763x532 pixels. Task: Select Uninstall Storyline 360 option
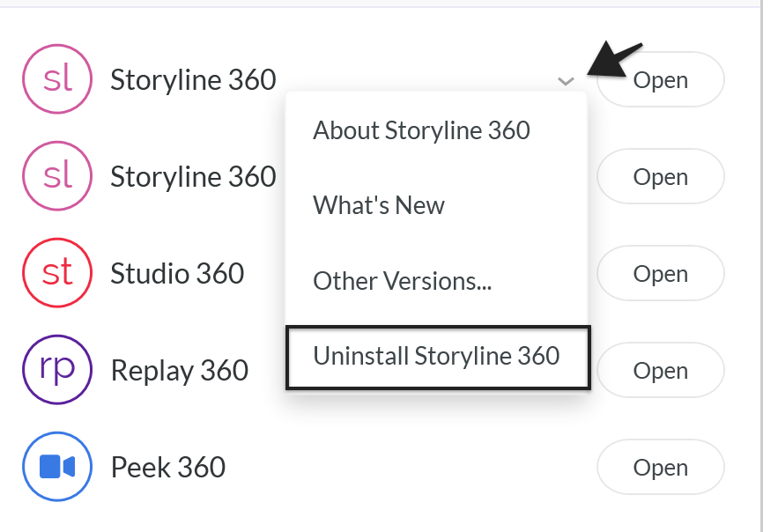(437, 356)
